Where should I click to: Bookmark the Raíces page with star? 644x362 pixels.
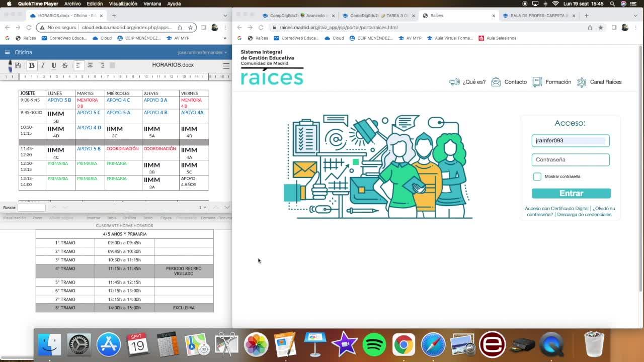pos(601,28)
